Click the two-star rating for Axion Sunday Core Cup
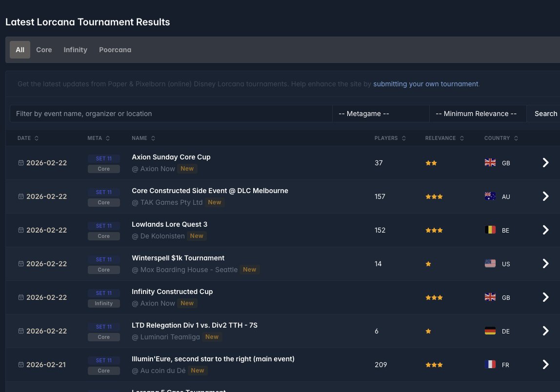 431,163
